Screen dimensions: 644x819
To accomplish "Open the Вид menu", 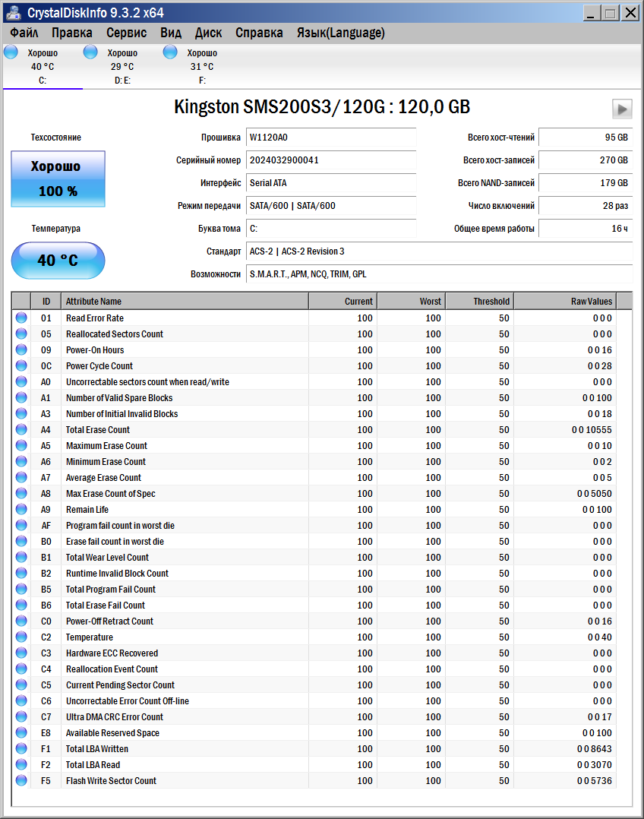I will pos(171,33).
